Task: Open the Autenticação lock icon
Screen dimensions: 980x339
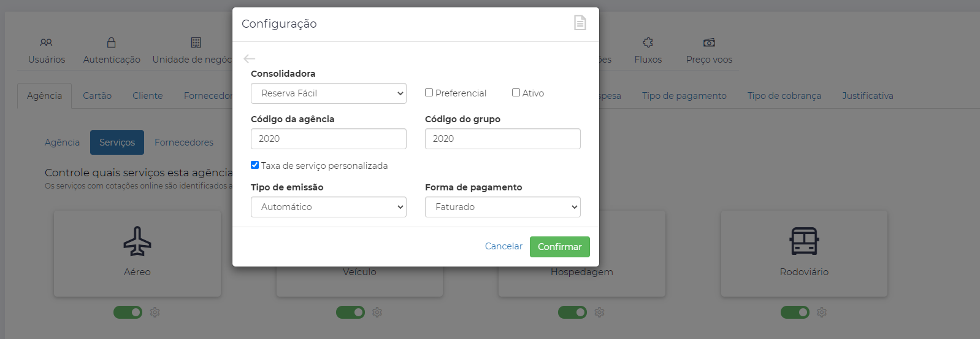Action: click(x=111, y=42)
